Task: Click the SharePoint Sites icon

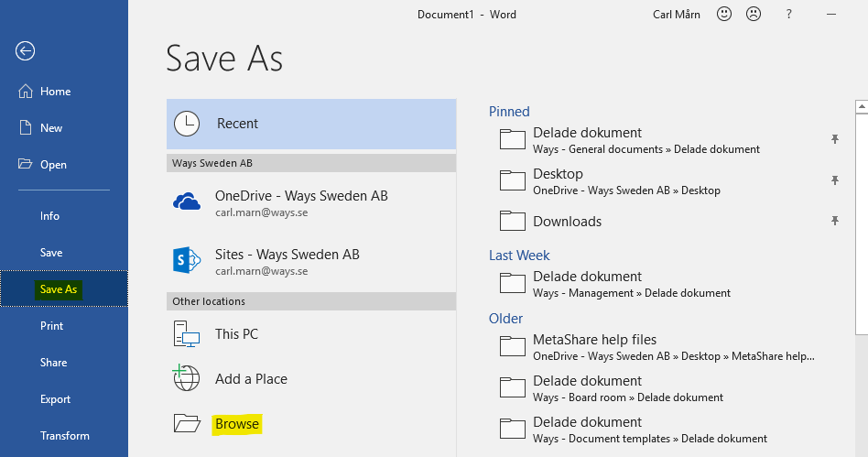Action: click(187, 260)
